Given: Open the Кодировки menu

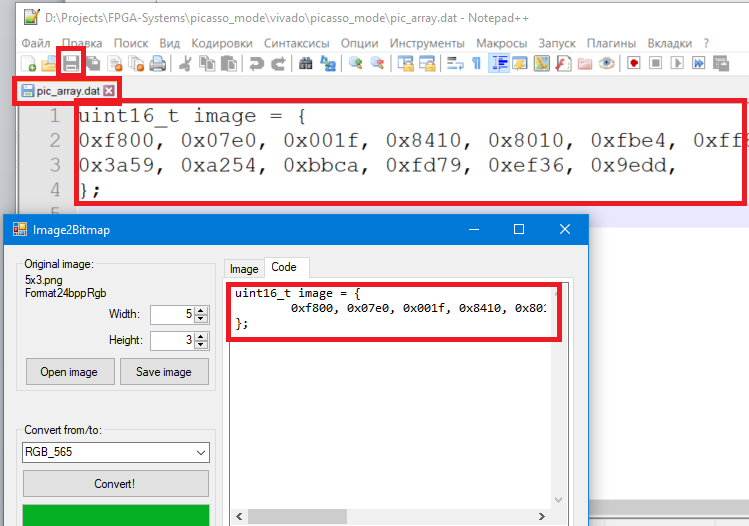Looking at the screenshot, I should (x=221, y=44).
